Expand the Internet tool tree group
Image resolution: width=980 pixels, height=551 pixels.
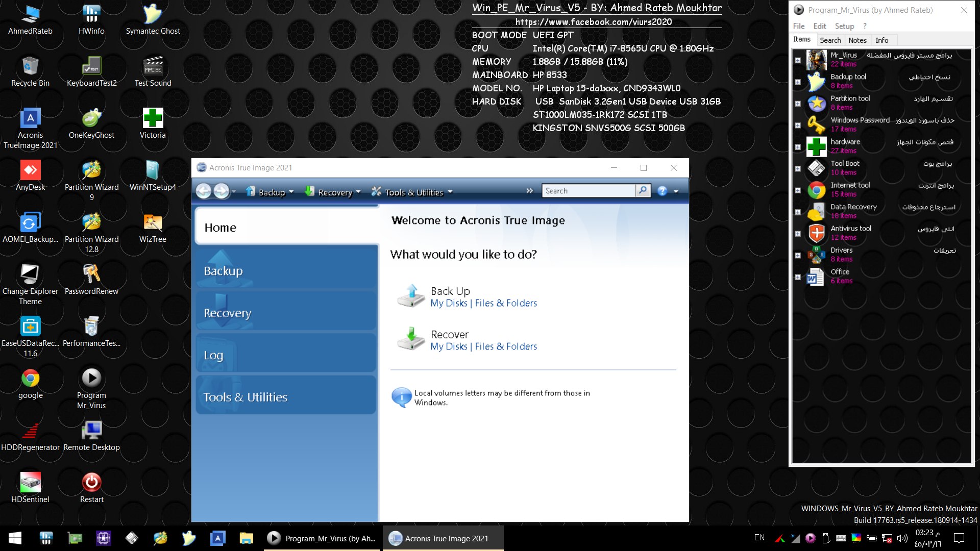[798, 190]
